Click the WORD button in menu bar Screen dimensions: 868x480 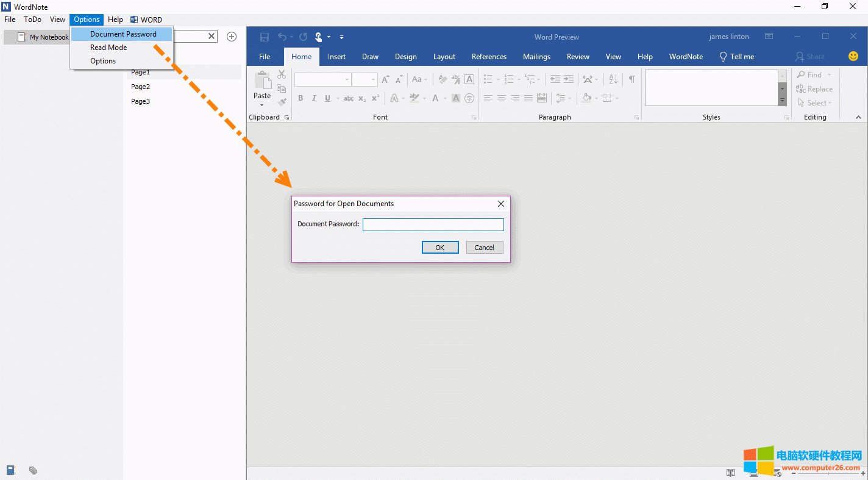(146, 20)
